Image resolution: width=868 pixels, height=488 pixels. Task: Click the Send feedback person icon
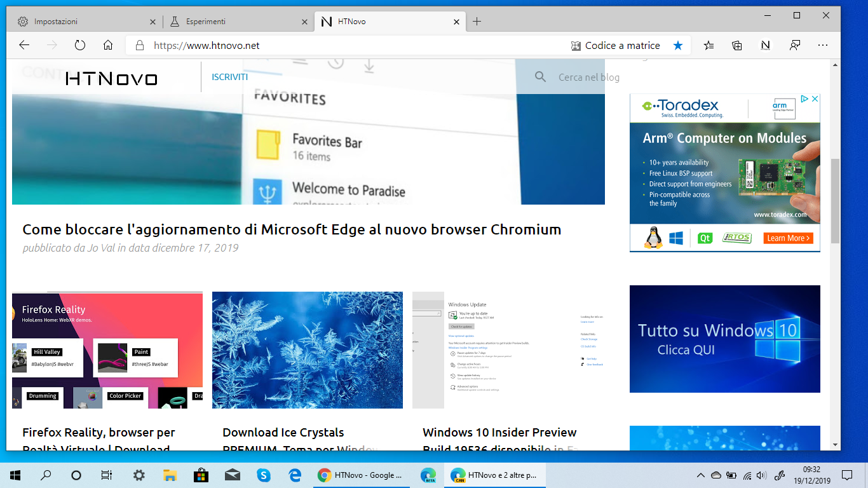tap(794, 45)
